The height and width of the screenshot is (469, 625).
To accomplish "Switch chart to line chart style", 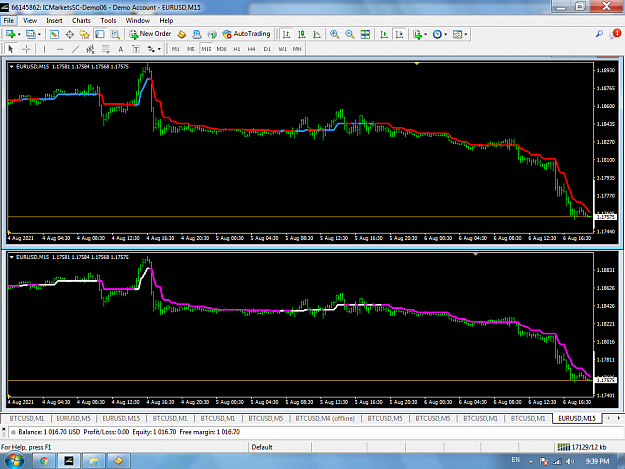I will click(317, 34).
